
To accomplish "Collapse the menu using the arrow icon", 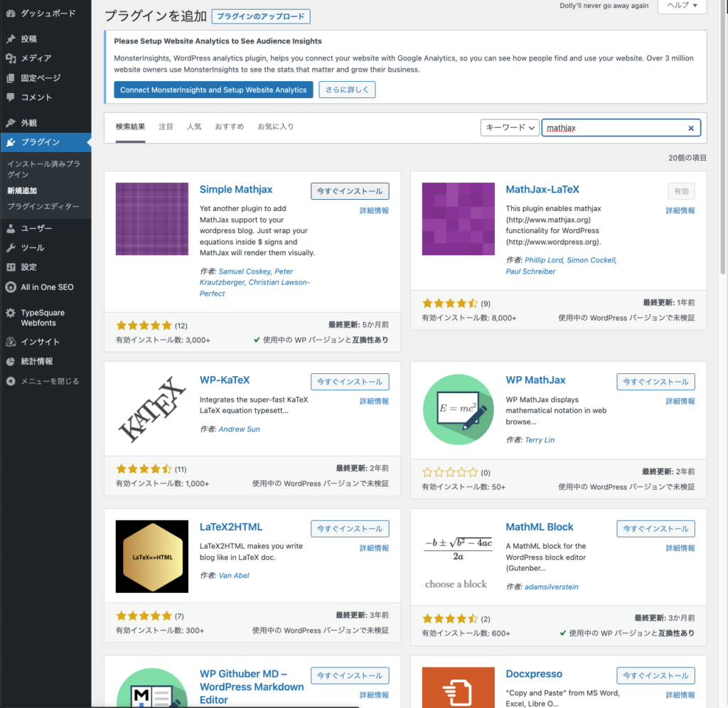I will coord(11,381).
